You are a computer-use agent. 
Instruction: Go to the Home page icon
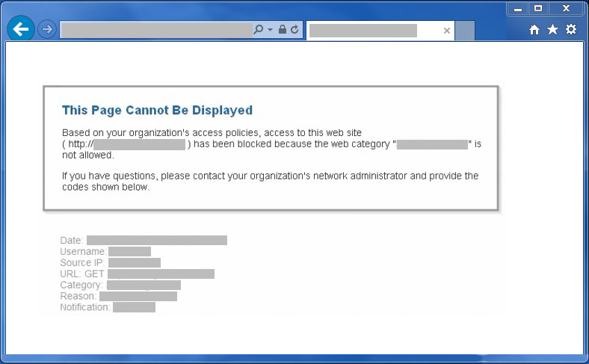pos(534,30)
